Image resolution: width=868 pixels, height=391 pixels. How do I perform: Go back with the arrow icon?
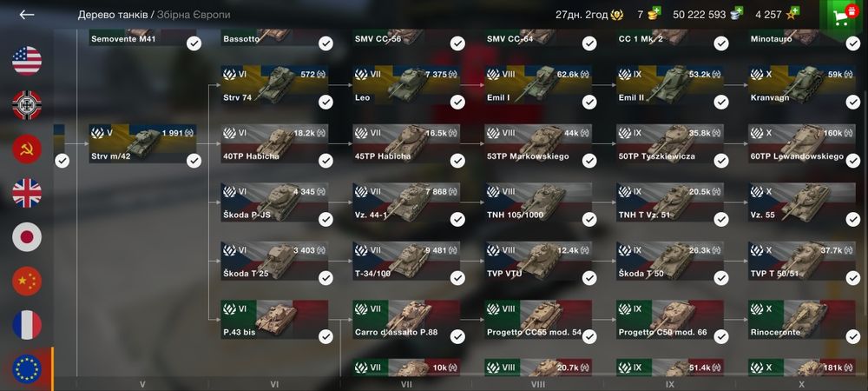(27, 15)
